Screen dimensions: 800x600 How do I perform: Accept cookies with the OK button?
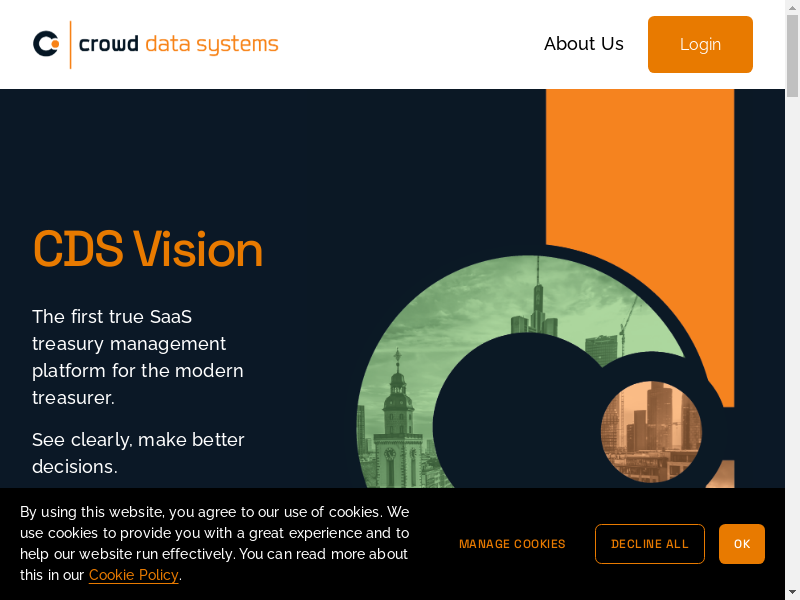(742, 544)
